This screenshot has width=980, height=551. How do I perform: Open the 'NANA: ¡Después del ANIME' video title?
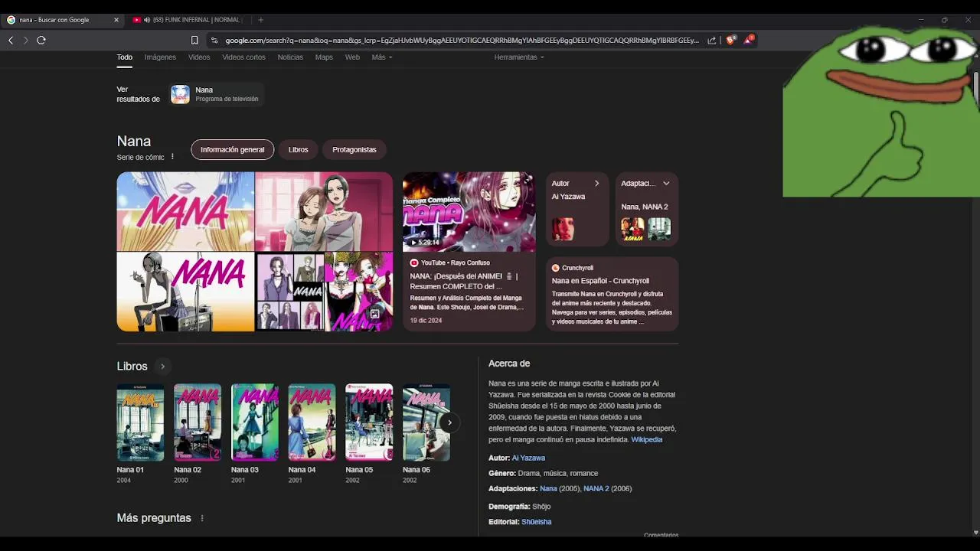tap(464, 281)
